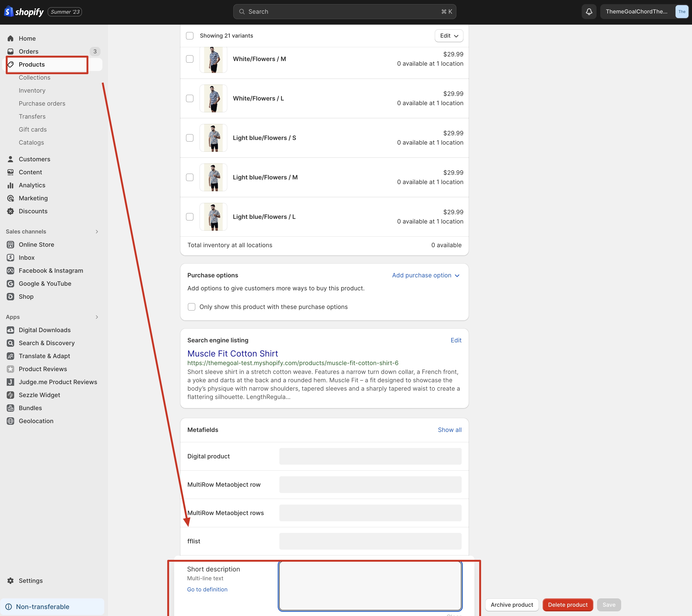Open Inventory in the sidebar
Image resolution: width=692 pixels, height=616 pixels.
tap(32, 90)
